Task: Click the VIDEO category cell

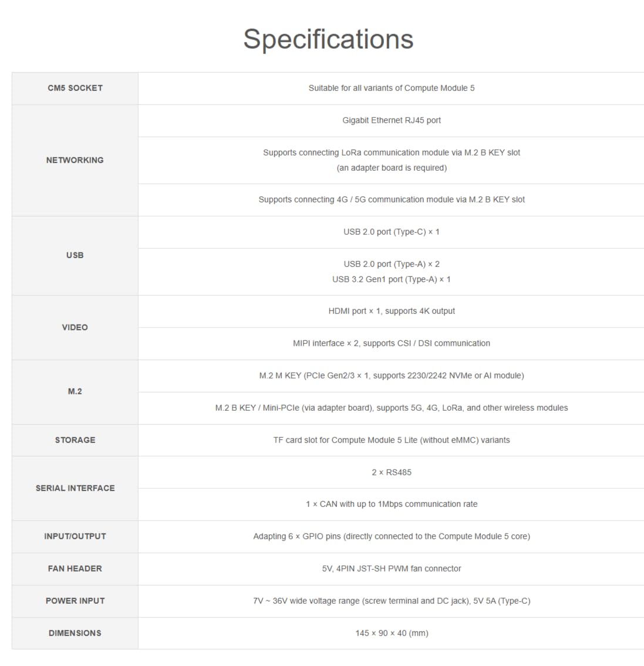Action: 75,327
